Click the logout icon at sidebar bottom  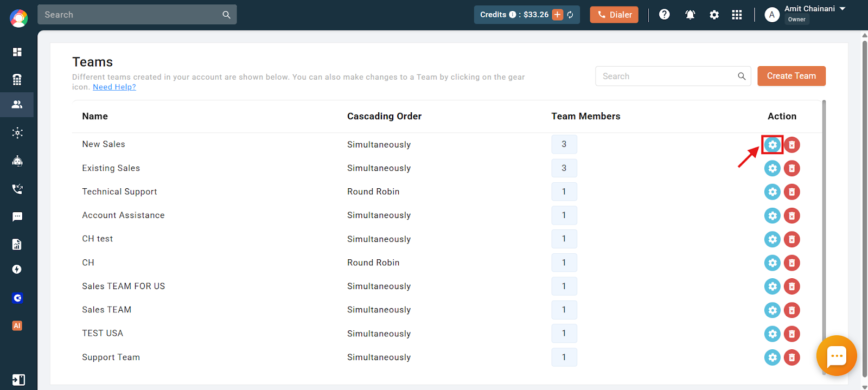point(18,380)
